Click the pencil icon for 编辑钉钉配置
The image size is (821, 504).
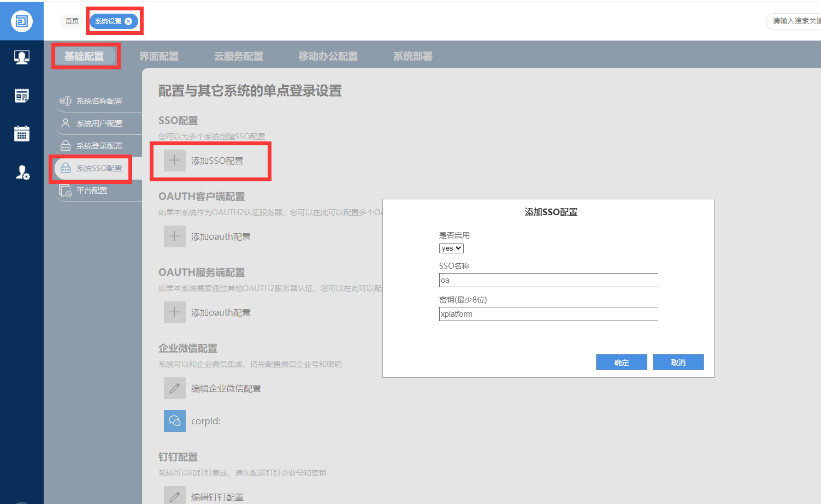pos(175,496)
